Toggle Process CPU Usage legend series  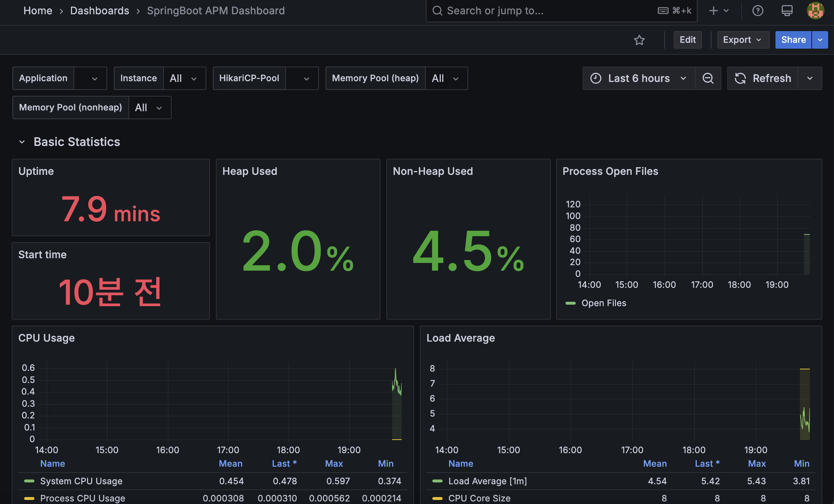point(83,498)
